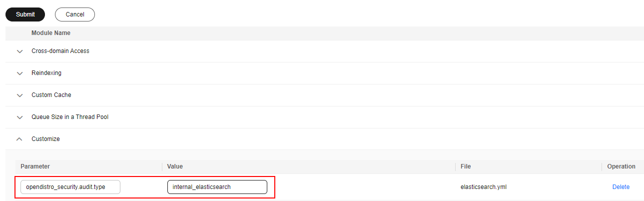Screen dimensions: 644x201
Task: Focus the opendistro_security.audit.type parameter field
Action: coord(70,187)
